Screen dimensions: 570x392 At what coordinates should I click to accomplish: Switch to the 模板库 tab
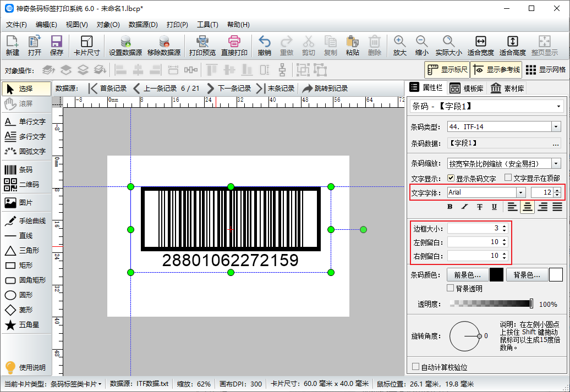pos(467,89)
